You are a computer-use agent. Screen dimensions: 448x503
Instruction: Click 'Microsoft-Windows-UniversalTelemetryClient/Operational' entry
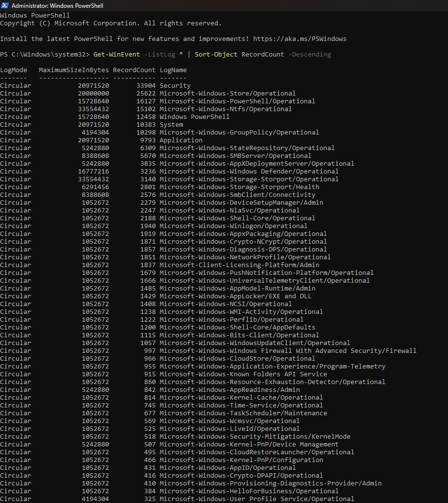[264, 281]
